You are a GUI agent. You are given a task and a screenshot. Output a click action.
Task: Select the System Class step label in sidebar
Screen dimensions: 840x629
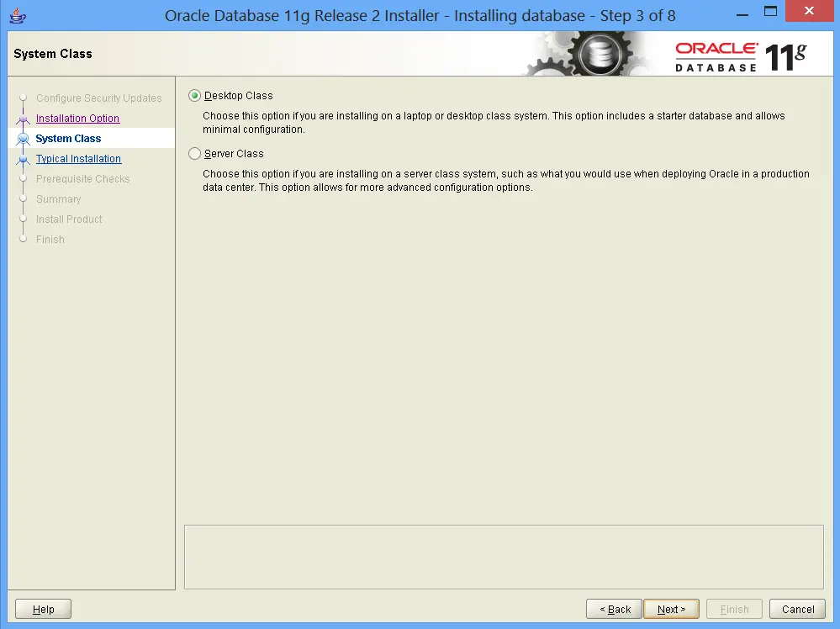pyautogui.click(x=68, y=139)
